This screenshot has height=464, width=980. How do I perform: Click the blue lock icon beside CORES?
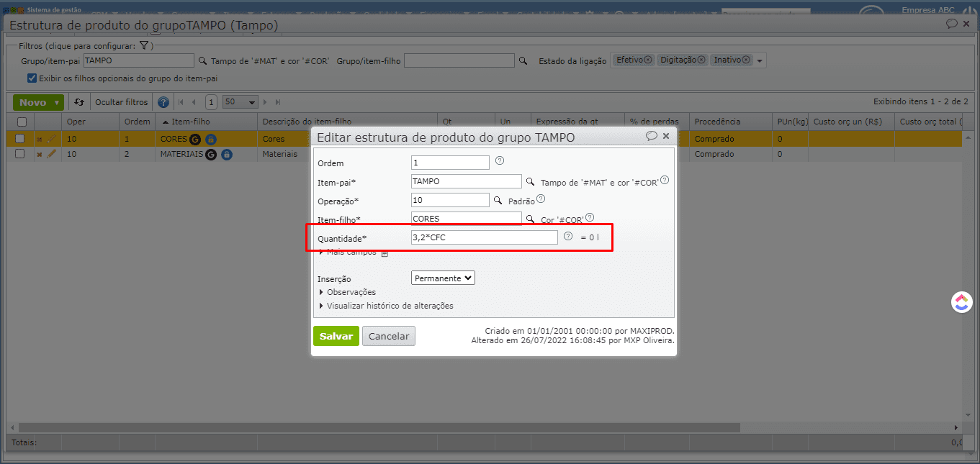[x=210, y=139]
